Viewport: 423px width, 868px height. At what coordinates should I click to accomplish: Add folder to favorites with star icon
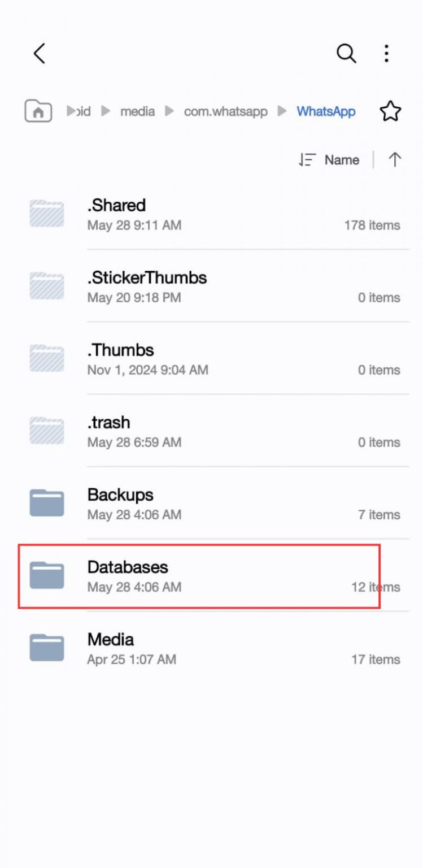(390, 111)
